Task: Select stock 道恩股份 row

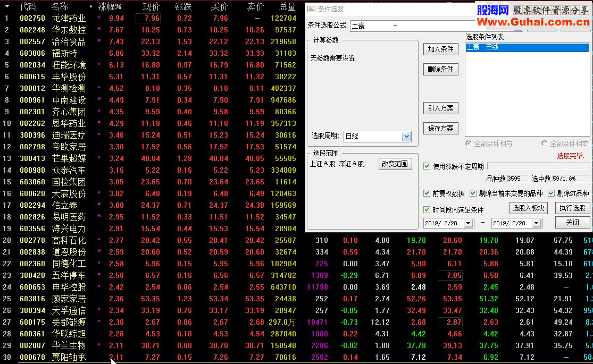Action: (297, 252)
